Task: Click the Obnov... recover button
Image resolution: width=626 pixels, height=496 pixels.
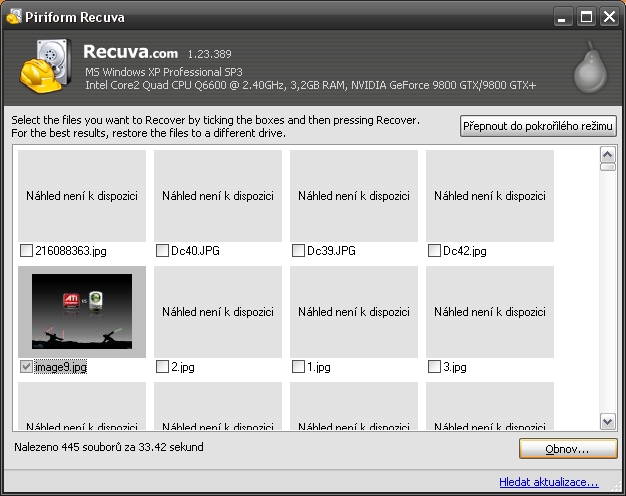Action: pos(568,449)
